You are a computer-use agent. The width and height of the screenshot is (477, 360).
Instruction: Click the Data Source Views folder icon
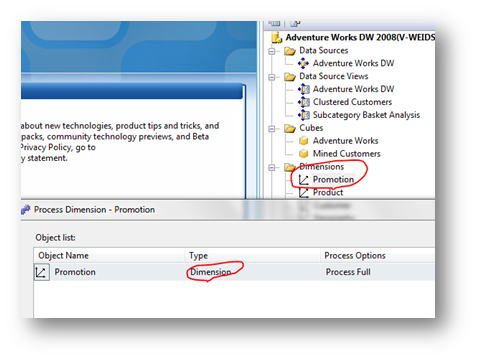(x=290, y=77)
